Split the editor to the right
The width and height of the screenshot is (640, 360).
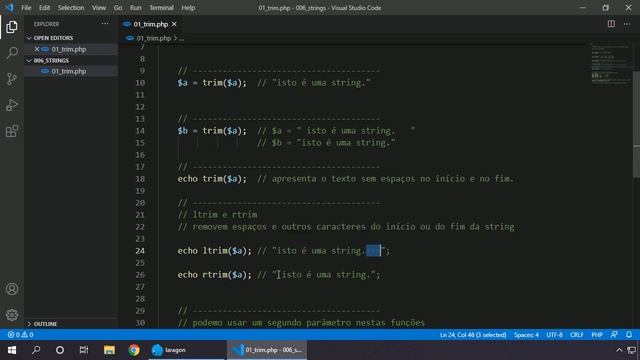point(611,24)
